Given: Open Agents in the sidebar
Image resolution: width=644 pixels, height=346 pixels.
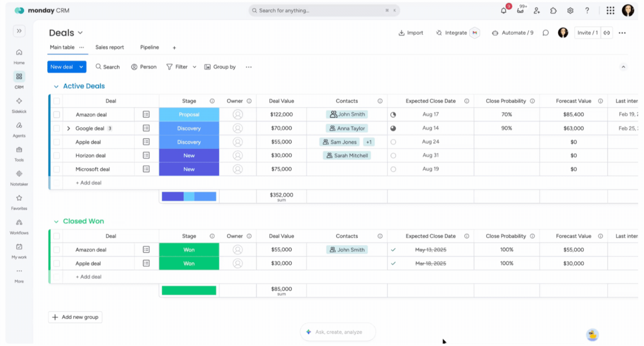Looking at the screenshot, I should [x=19, y=129].
